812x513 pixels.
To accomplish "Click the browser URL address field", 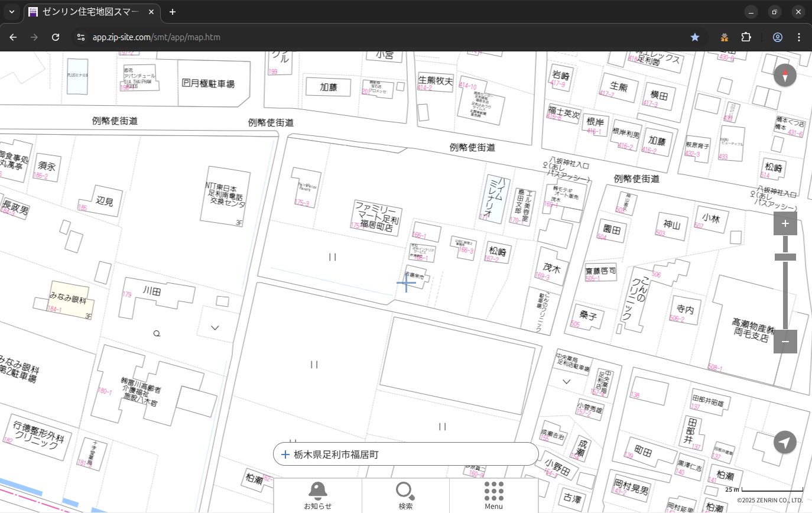I will coord(355,37).
